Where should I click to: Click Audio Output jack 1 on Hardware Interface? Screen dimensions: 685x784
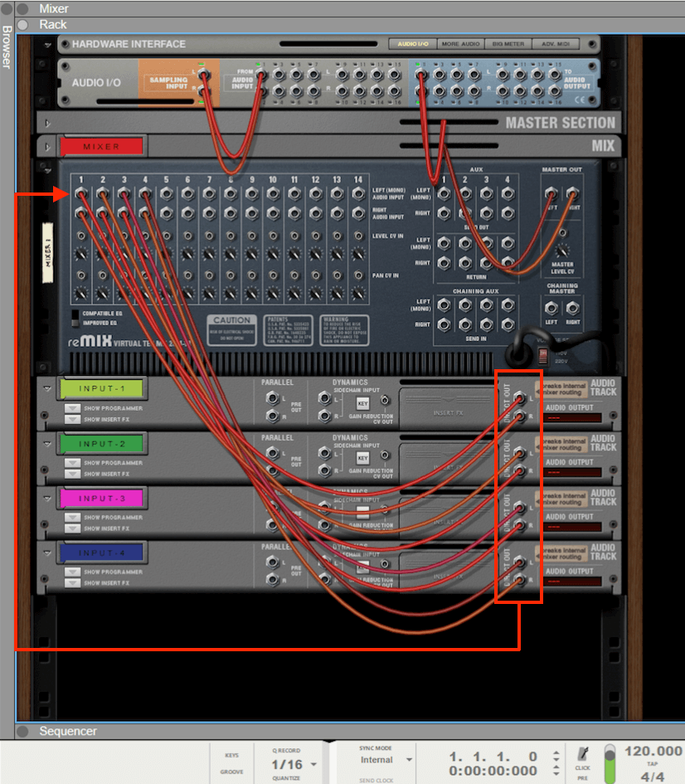click(421, 75)
